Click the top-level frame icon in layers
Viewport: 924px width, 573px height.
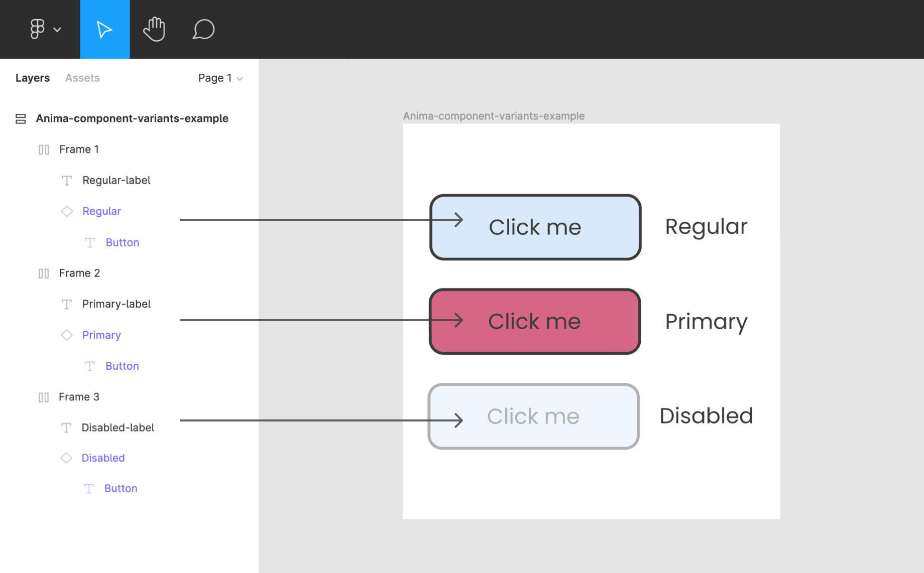tap(21, 119)
